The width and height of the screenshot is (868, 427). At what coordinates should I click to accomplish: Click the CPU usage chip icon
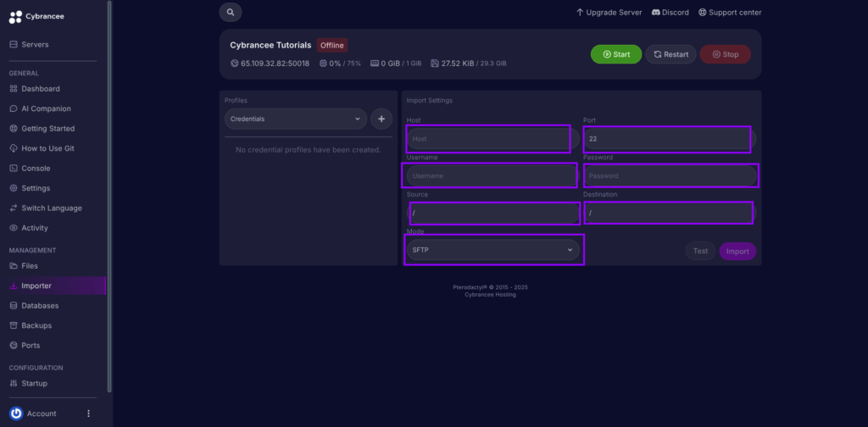coord(323,63)
